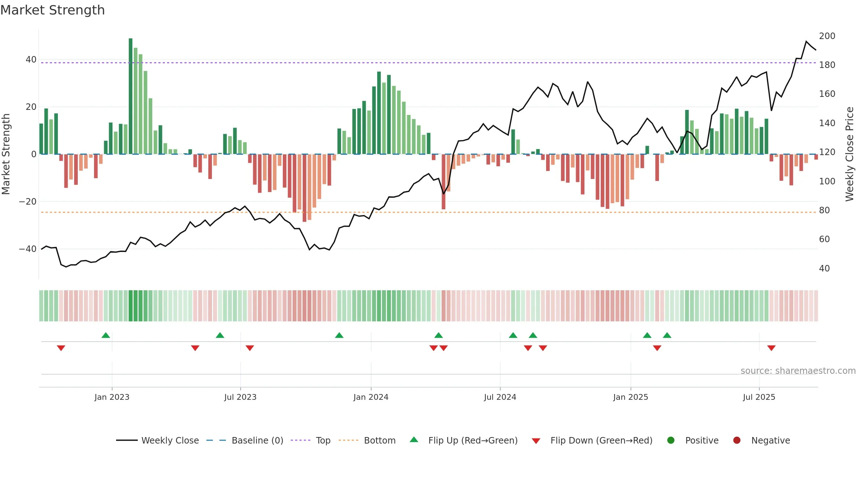868x488 pixels.
Task: Click the dark red Negative dot in legend
Action: click(737, 440)
